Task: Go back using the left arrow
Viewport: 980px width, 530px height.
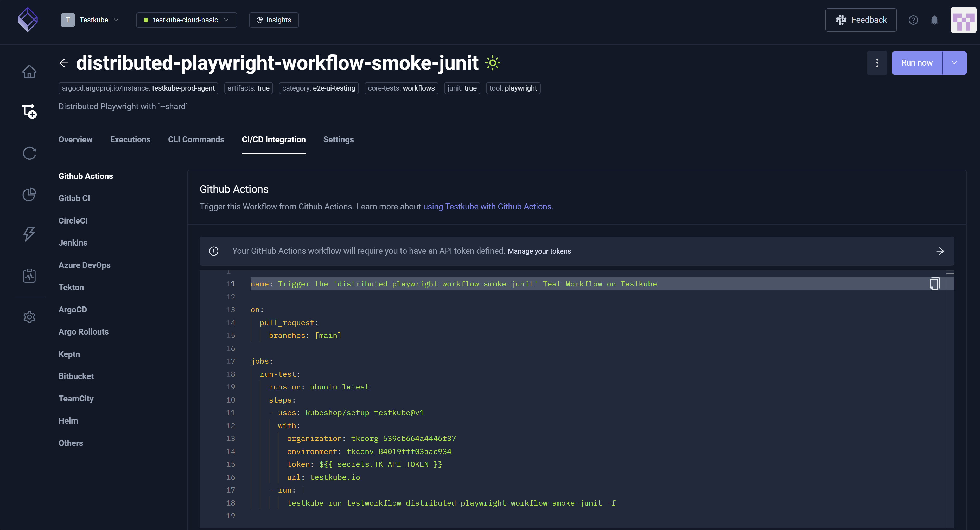Action: point(64,63)
